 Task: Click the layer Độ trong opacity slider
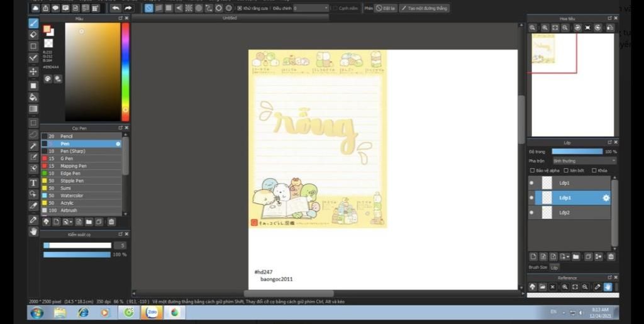(577, 152)
